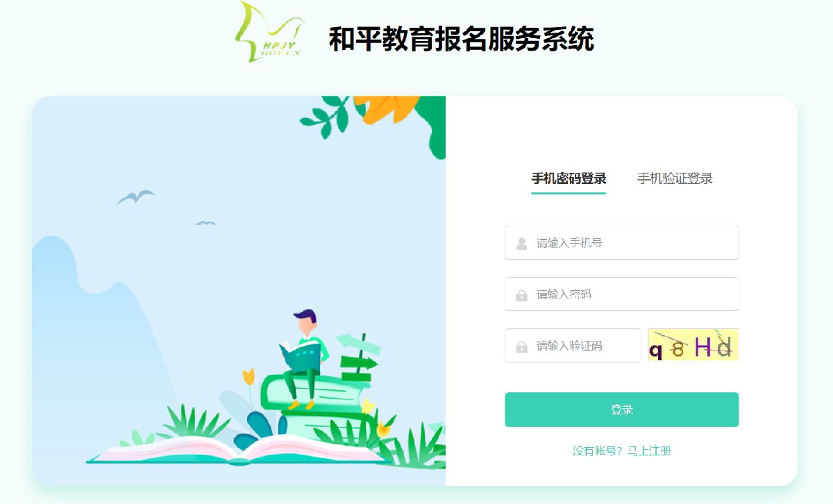Click the lock icon in the password field

(522, 295)
